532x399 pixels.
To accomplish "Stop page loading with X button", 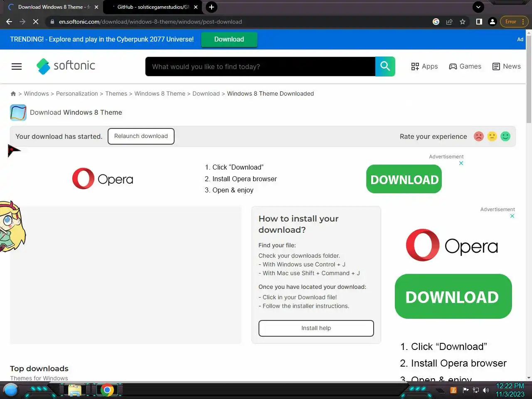I will point(36,22).
